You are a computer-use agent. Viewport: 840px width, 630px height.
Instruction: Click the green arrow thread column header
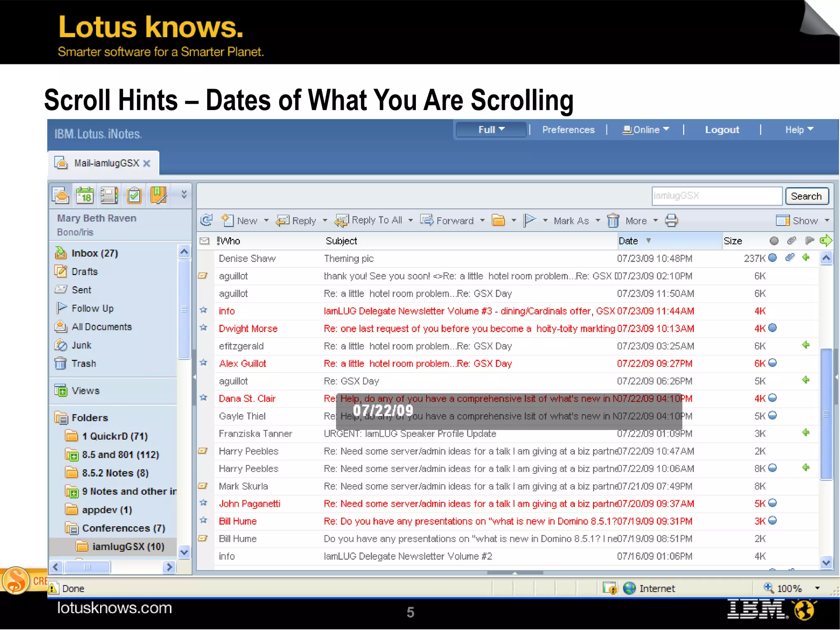[x=826, y=241]
